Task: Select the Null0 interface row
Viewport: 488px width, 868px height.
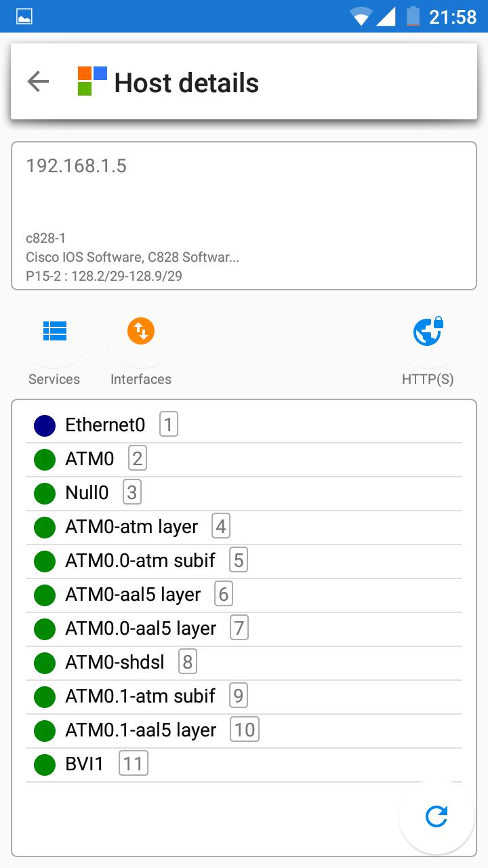Action: click(244, 494)
